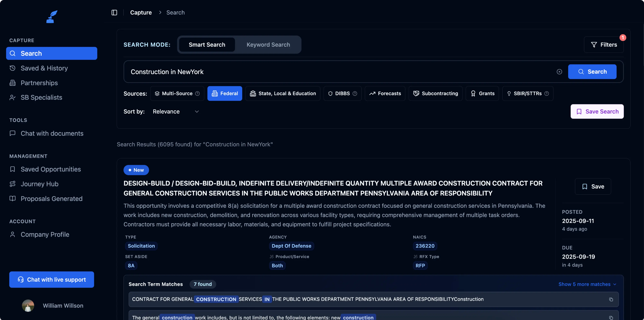Open Saved & History from the sidebar

tap(44, 68)
